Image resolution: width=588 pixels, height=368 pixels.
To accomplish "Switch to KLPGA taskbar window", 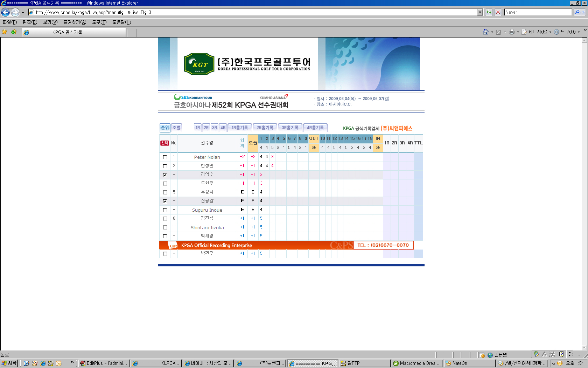I will click(156, 363).
